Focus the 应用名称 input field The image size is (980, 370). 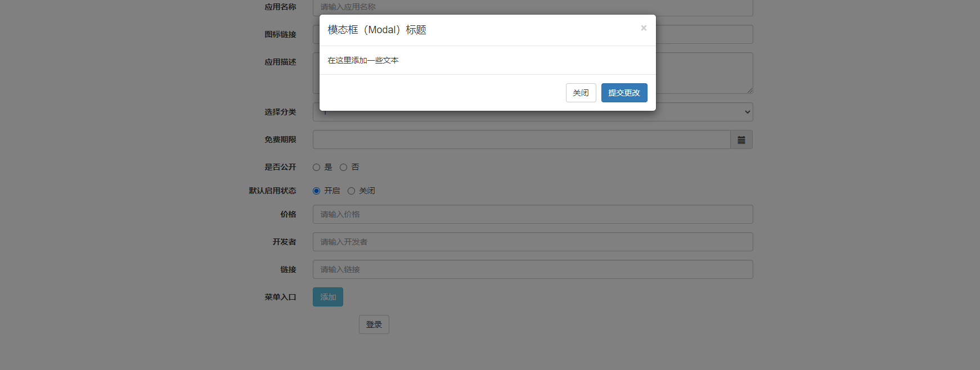[x=533, y=7]
